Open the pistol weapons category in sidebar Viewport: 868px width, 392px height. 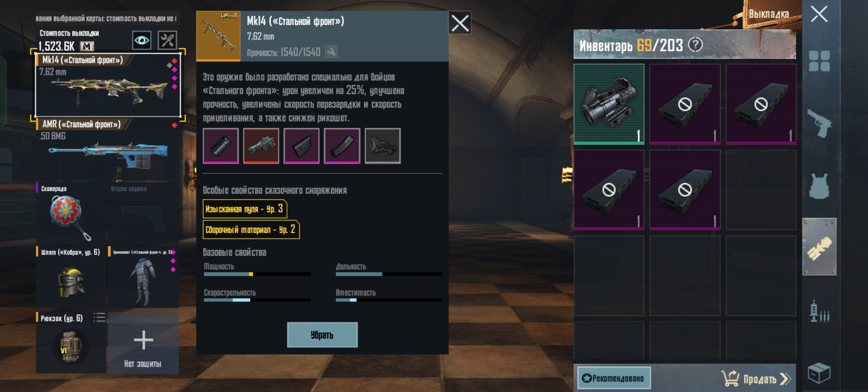(819, 123)
